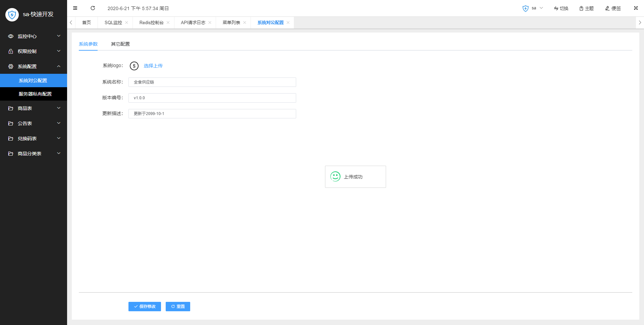This screenshot has width=644, height=325.
Task: Click the 系统名称 input field
Action: [212, 82]
